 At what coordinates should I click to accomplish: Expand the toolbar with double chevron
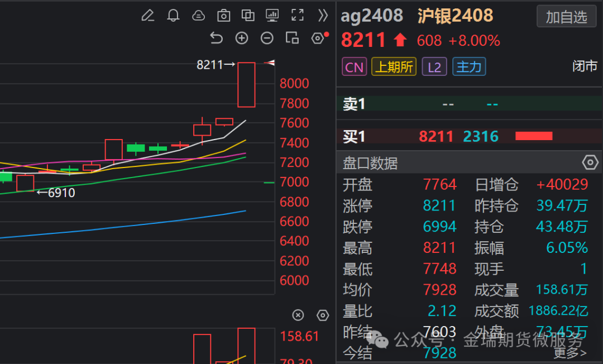pyautogui.click(x=323, y=16)
